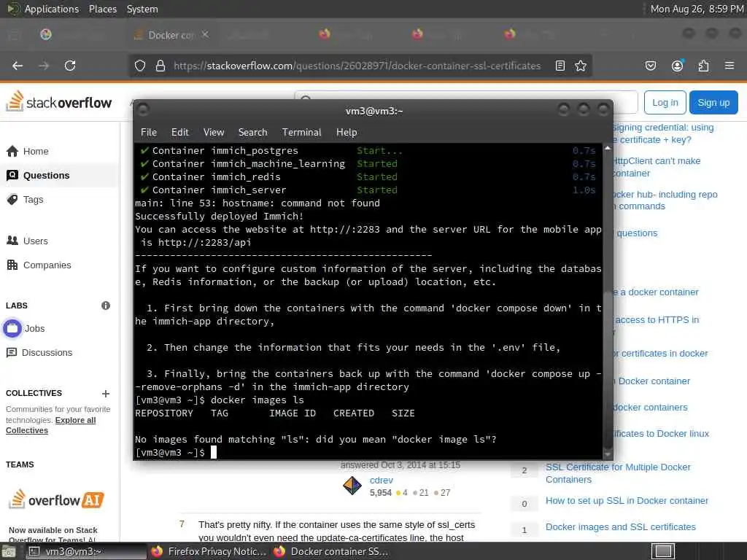Open the terminal View menu
Image resolution: width=747 pixels, height=560 pixels.
point(214,133)
